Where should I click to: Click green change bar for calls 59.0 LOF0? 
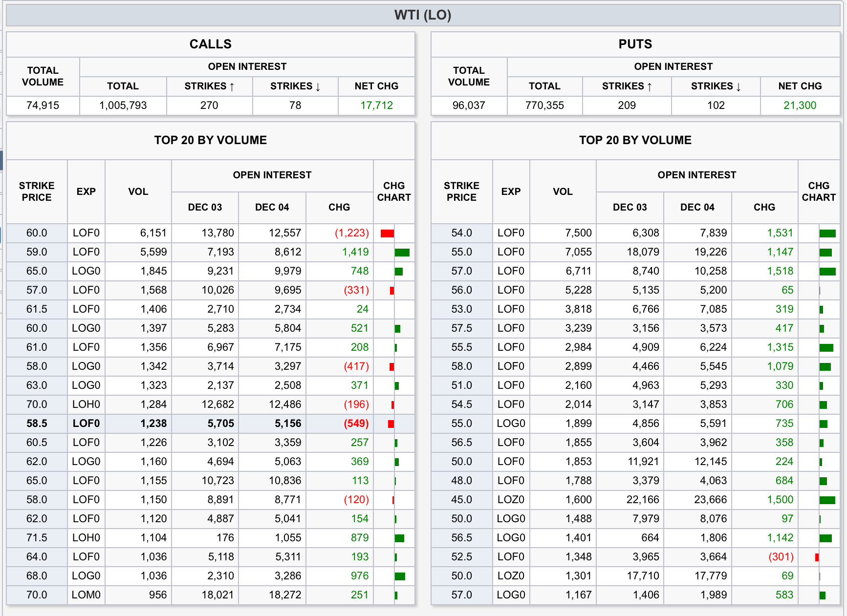pyautogui.click(x=402, y=253)
